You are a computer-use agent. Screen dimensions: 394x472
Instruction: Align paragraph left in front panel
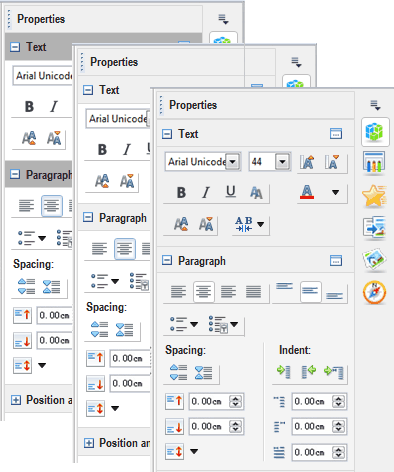[x=178, y=292]
